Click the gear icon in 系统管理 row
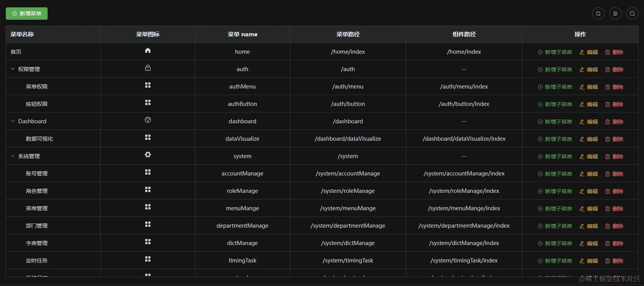The width and height of the screenshot is (644, 286). 148,155
